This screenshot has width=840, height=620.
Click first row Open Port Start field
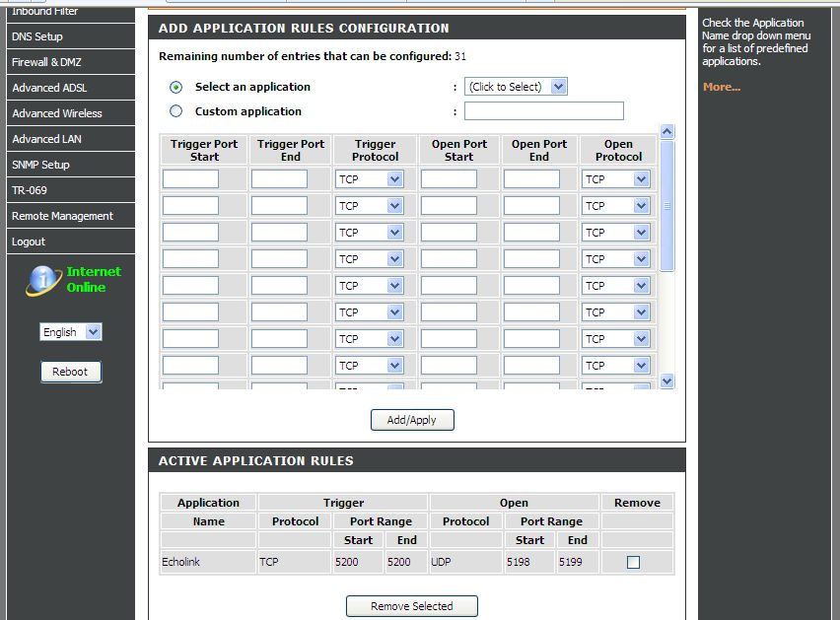(x=449, y=178)
